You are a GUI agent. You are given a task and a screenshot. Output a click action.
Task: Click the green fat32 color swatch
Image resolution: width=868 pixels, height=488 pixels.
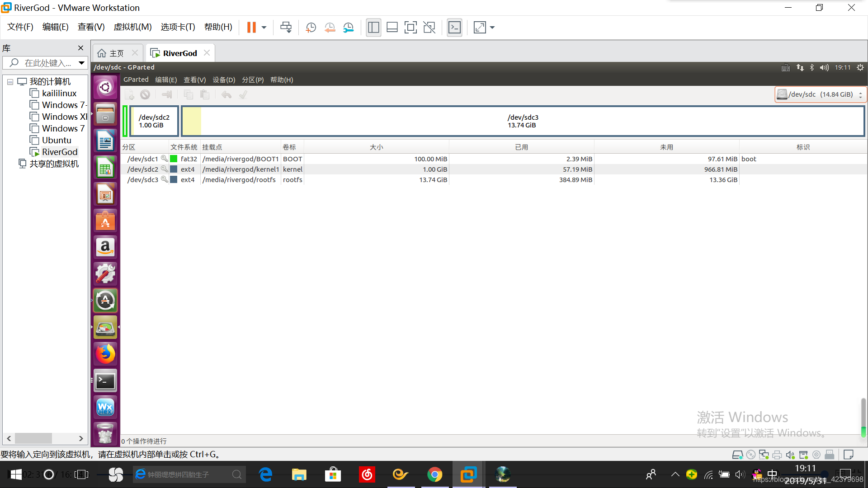point(174,159)
